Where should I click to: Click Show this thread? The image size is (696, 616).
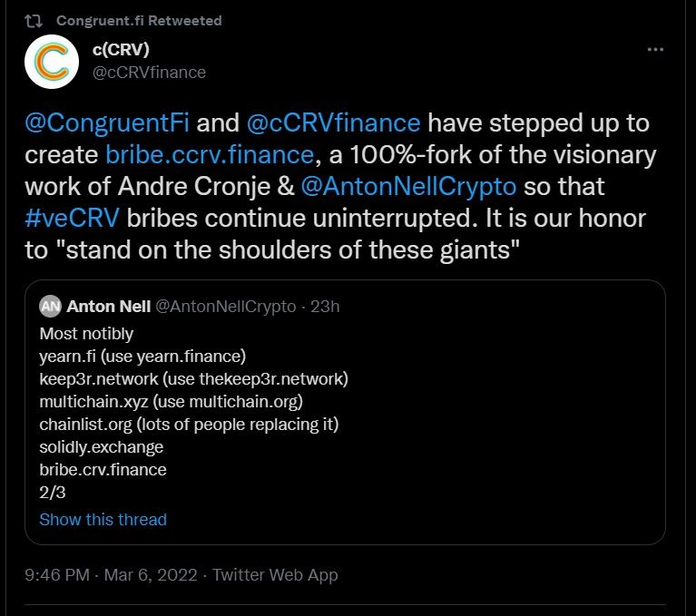(103, 519)
